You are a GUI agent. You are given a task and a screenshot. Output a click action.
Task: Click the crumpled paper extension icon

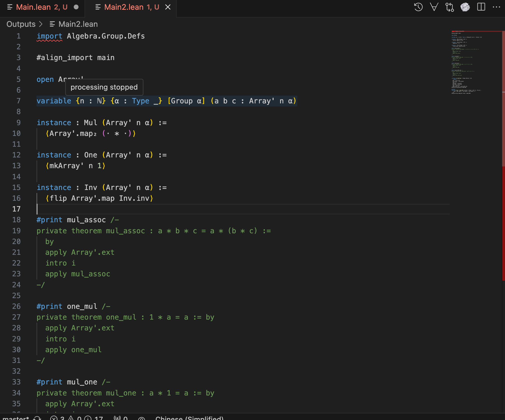pyautogui.click(x=465, y=7)
